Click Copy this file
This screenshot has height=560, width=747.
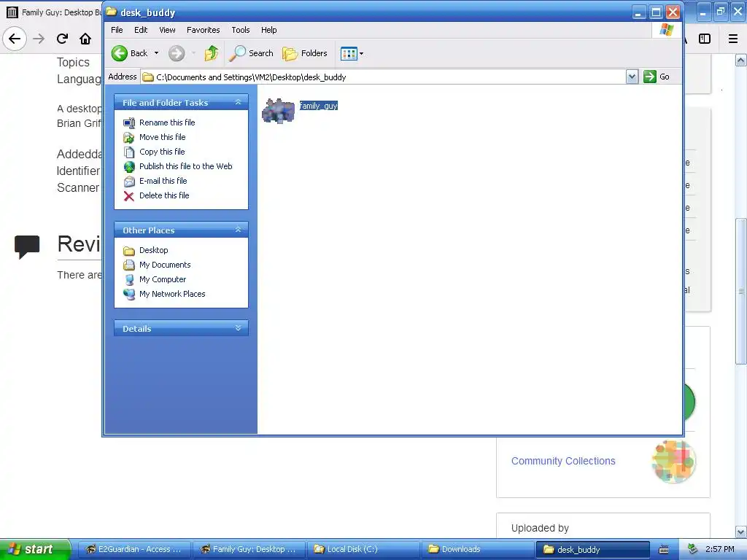[162, 152]
